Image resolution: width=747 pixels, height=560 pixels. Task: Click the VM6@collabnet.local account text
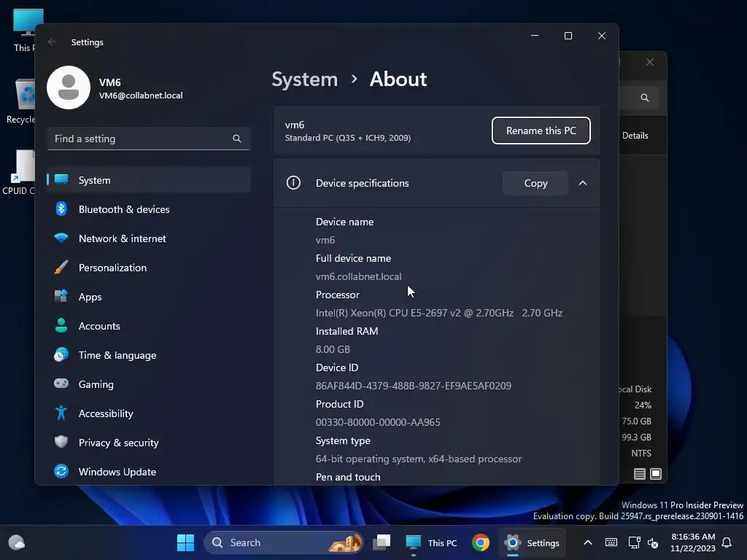pos(141,96)
